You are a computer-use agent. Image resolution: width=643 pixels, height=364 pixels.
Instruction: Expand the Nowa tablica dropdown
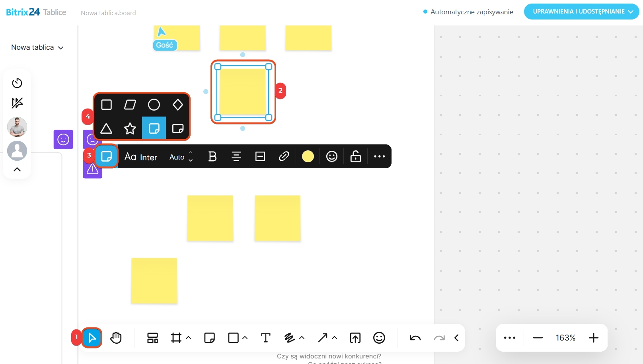pyautogui.click(x=37, y=47)
